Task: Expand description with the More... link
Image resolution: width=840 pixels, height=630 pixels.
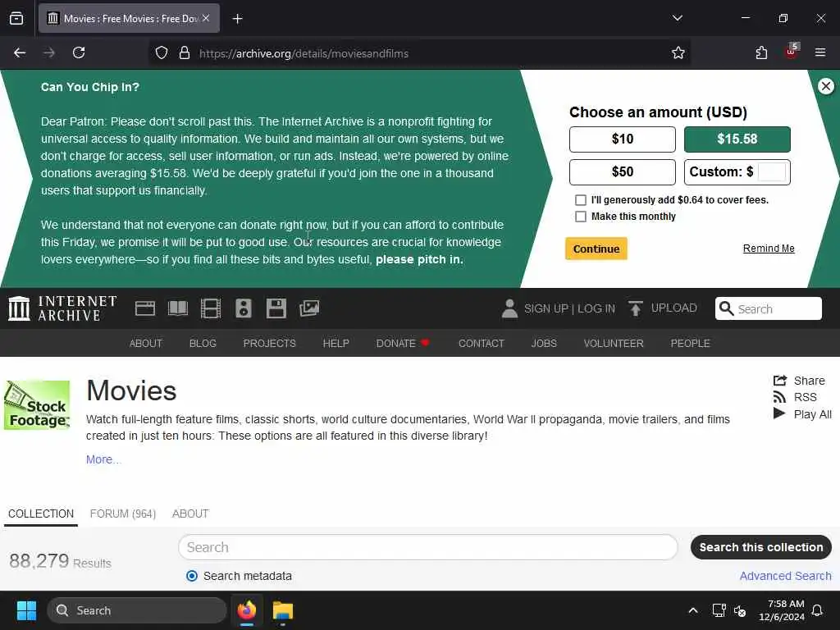Action: tap(103, 459)
